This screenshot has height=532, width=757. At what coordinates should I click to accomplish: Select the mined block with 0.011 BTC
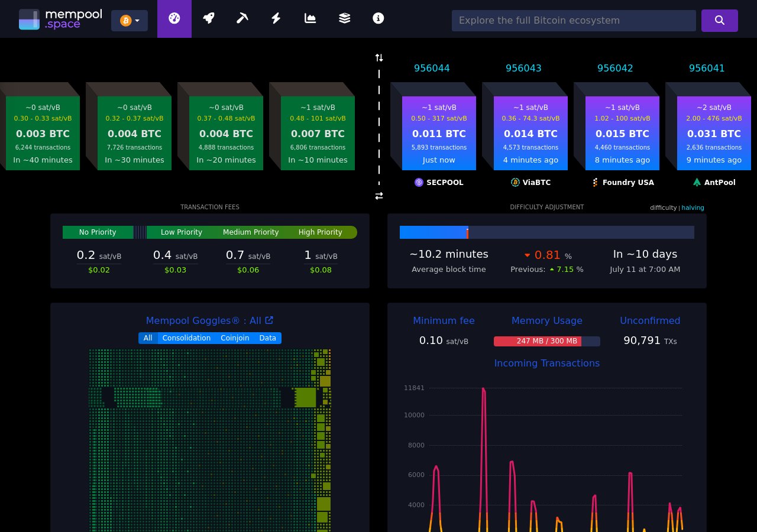tap(439, 133)
